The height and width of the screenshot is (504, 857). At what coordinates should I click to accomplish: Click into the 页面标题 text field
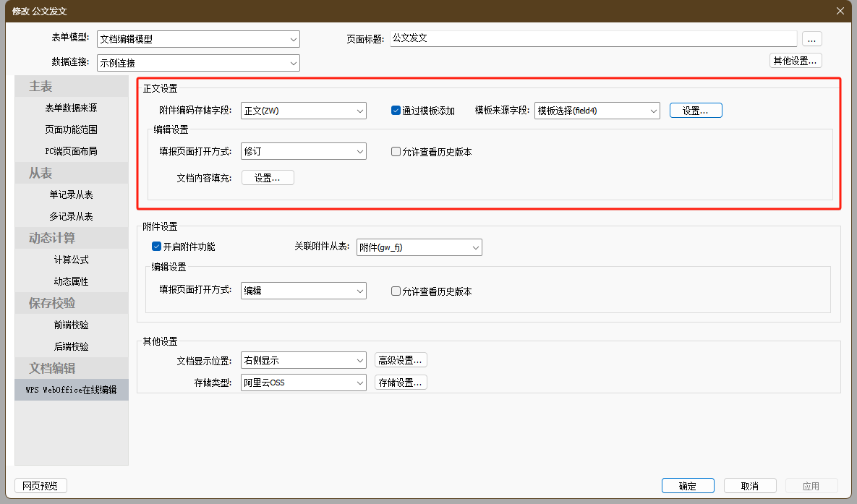point(593,38)
